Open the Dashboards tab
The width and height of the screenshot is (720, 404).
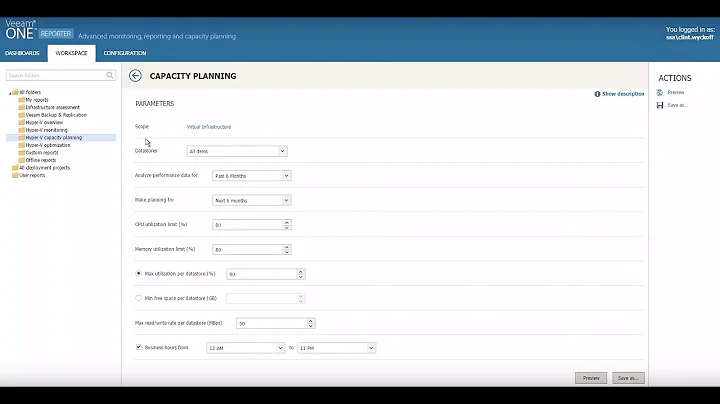(x=22, y=53)
